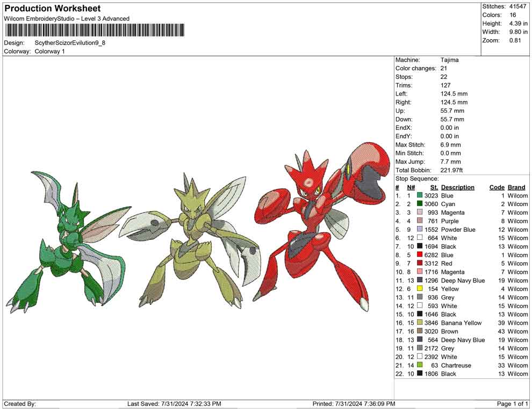Click the Left value 124.5 mm

tap(454, 94)
